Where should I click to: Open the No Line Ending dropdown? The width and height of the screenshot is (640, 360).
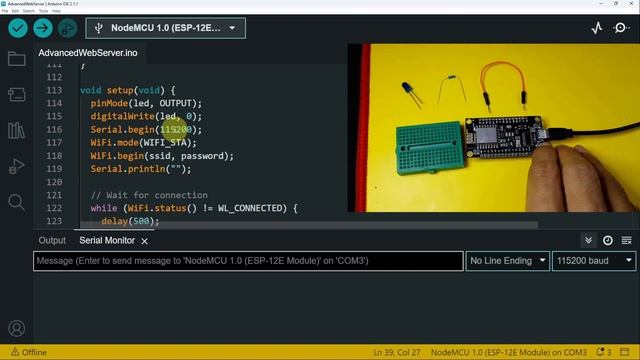pos(508,261)
